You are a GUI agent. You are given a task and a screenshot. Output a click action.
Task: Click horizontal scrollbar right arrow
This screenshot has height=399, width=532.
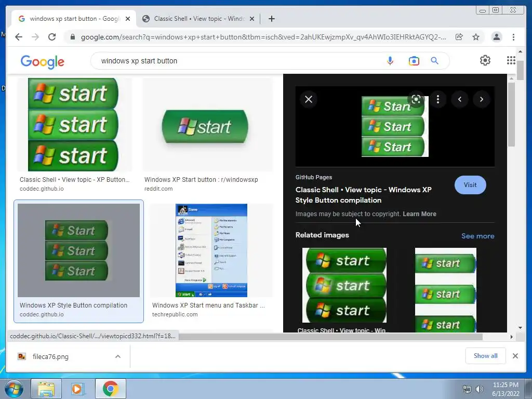(x=512, y=337)
